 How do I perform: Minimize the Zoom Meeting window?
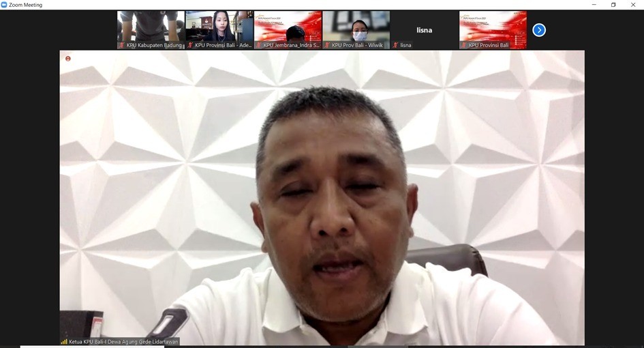click(x=592, y=5)
